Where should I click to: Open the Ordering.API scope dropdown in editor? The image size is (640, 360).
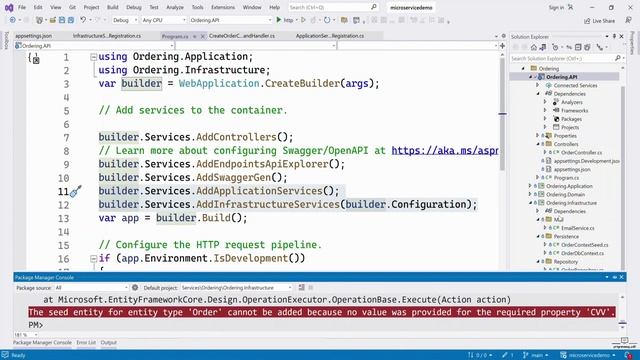tap(94, 46)
